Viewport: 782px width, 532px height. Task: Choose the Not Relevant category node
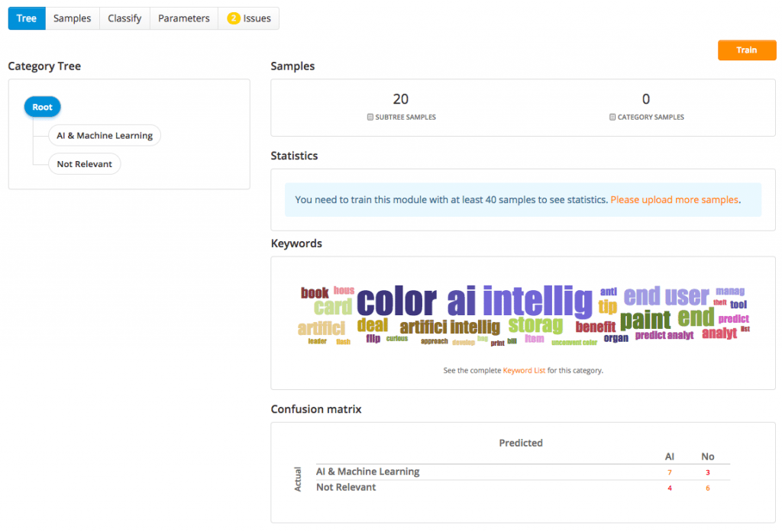(x=84, y=164)
